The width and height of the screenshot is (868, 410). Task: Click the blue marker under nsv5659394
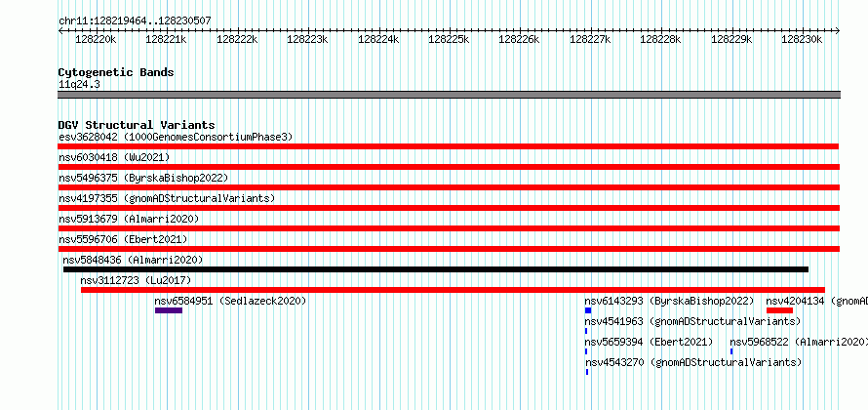[x=586, y=351]
